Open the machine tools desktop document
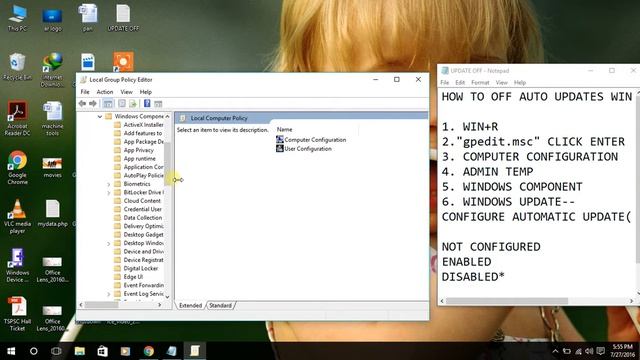 click(53, 119)
